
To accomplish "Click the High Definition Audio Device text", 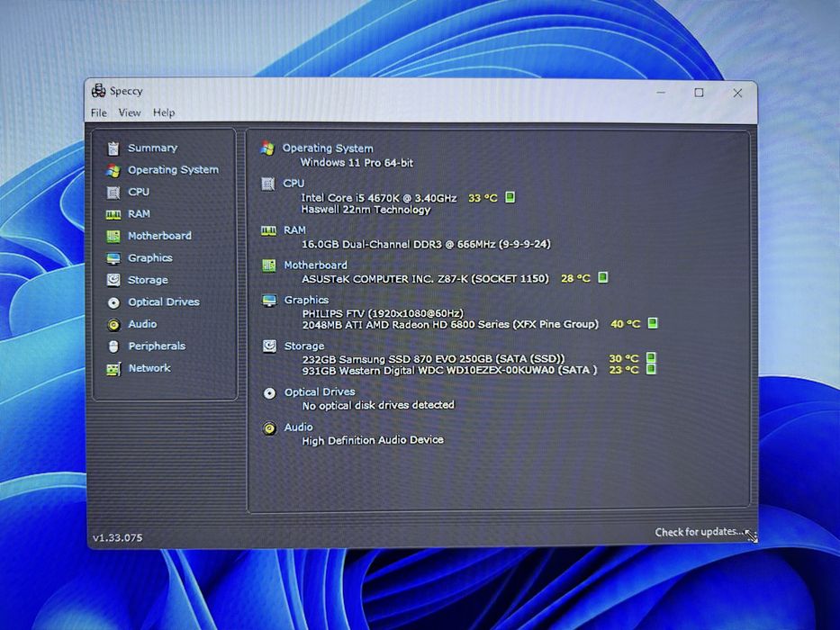I will click(x=373, y=440).
